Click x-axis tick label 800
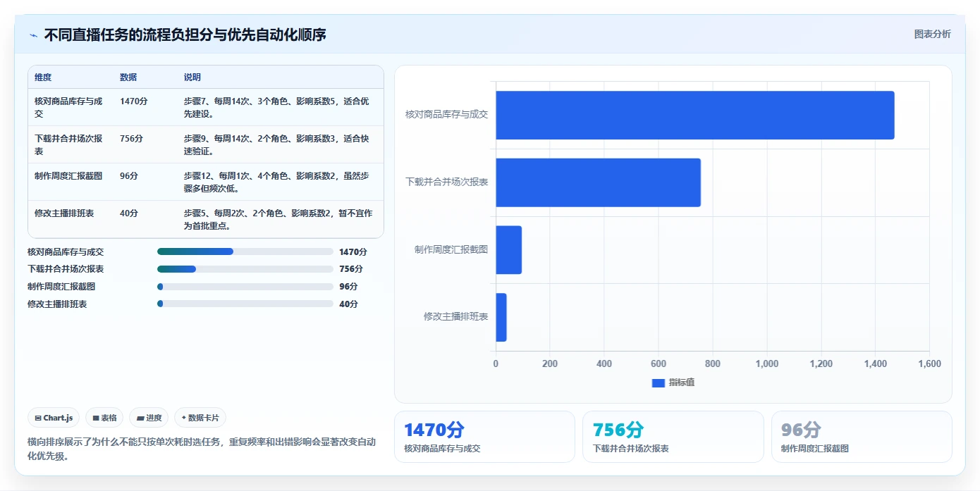 pyautogui.click(x=713, y=364)
